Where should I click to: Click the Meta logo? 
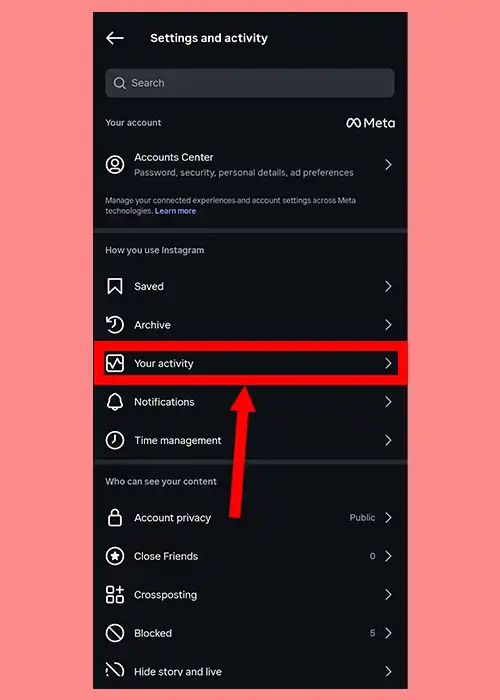(x=371, y=123)
